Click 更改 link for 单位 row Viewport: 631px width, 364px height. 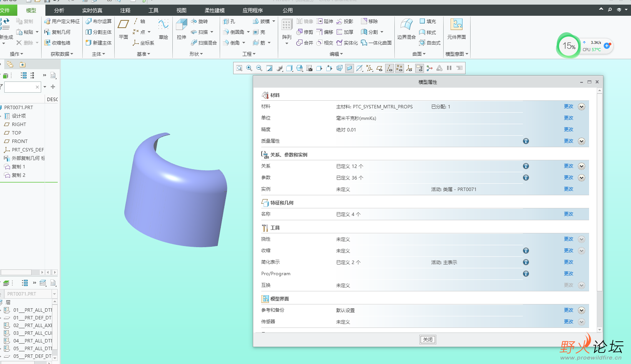coord(568,118)
